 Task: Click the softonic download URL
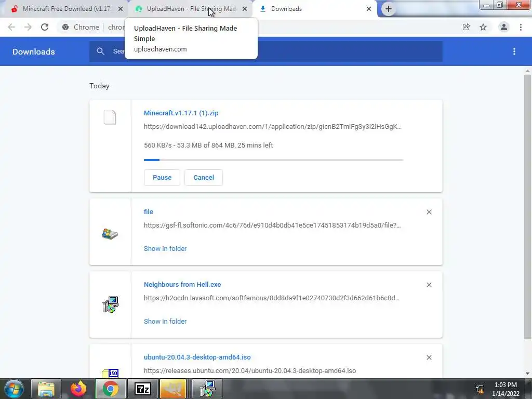pyautogui.click(x=272, y=225)
